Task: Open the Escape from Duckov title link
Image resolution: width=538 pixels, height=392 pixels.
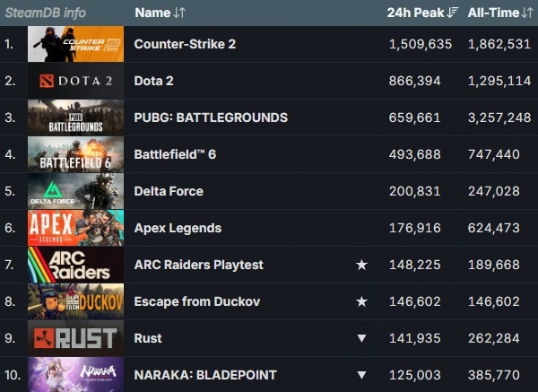Action: pyautogui.click(x=196, y=301)
